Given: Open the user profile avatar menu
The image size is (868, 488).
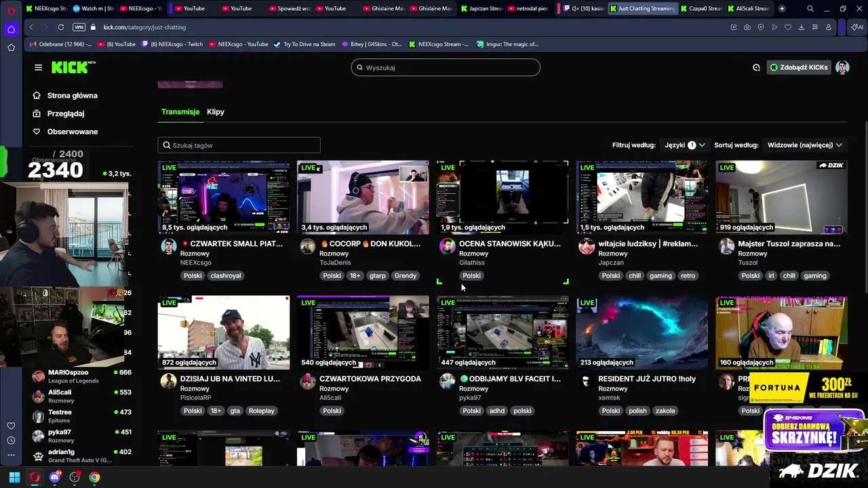Looking at the screenshot, I should [x=842, y=67].
